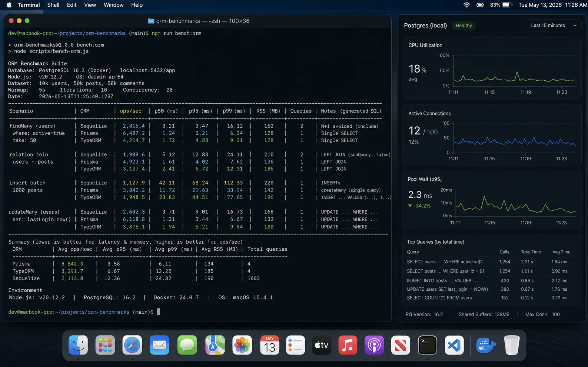Viewport: 588px width, 367px height.
Task: Open News app in the dock
Action: click(401, 345)
